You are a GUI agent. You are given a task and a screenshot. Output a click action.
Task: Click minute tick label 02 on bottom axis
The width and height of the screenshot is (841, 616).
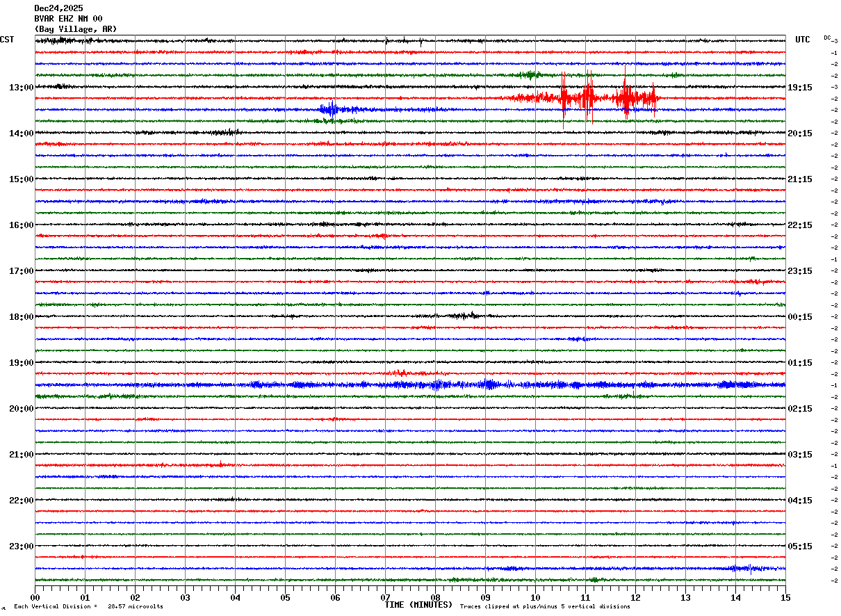[x=135, y=597]
